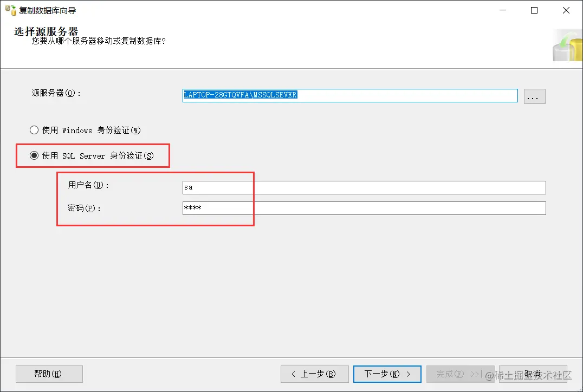The image size is (583, 392).
Task: Click the 用户名(U) label
Action: coord(88,185)
